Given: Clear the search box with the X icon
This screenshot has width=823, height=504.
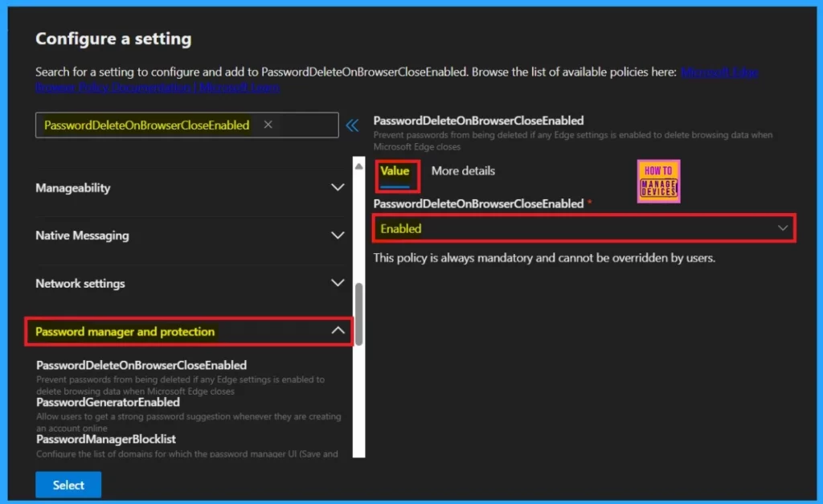Looking at the screenshot, I should coord(268,125).
